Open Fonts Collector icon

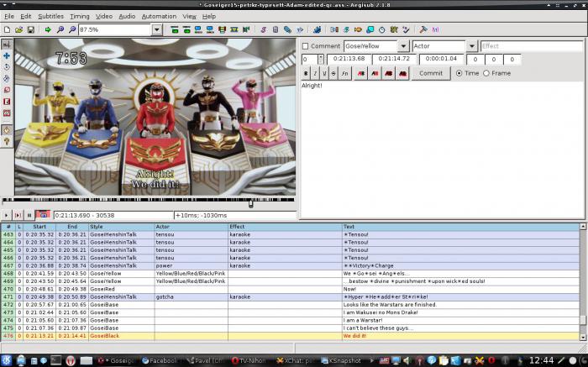pyautogui.click(x=300, y=29)
